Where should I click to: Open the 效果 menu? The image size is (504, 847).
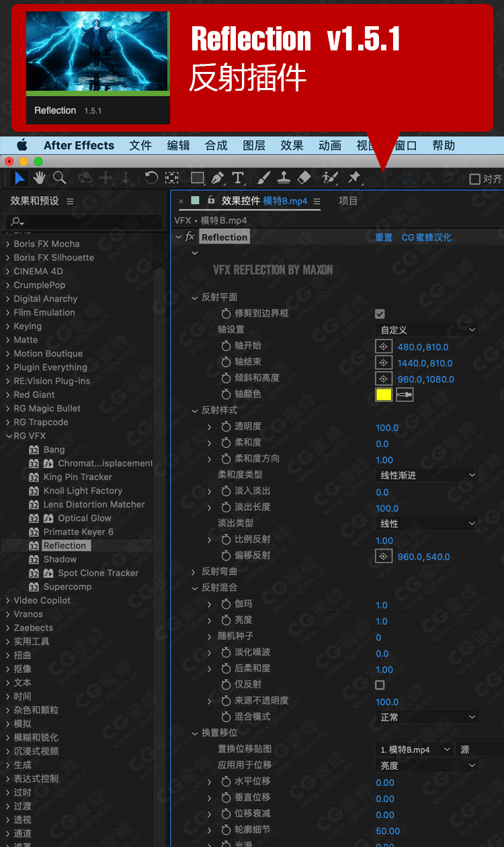click(x=292, y=145)
